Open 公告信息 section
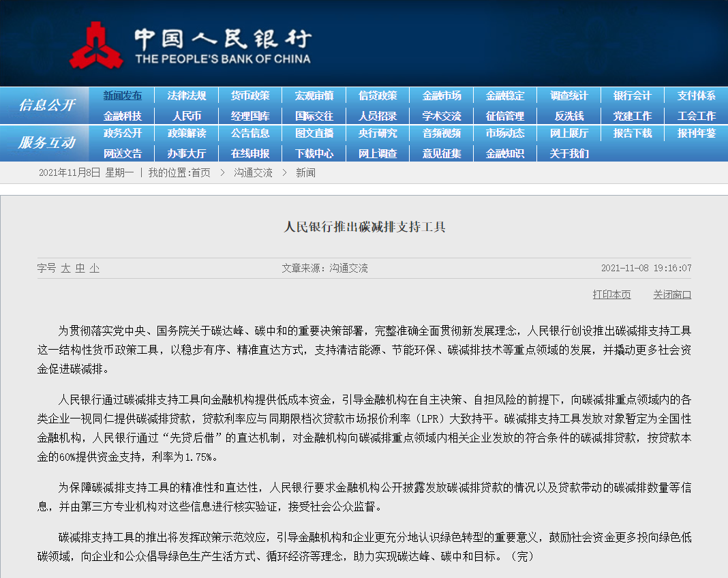728x578 pixels. [250, 133]
